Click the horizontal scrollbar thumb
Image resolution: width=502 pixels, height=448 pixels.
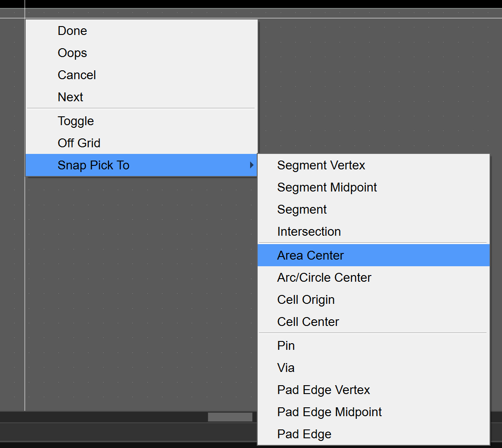230,417
